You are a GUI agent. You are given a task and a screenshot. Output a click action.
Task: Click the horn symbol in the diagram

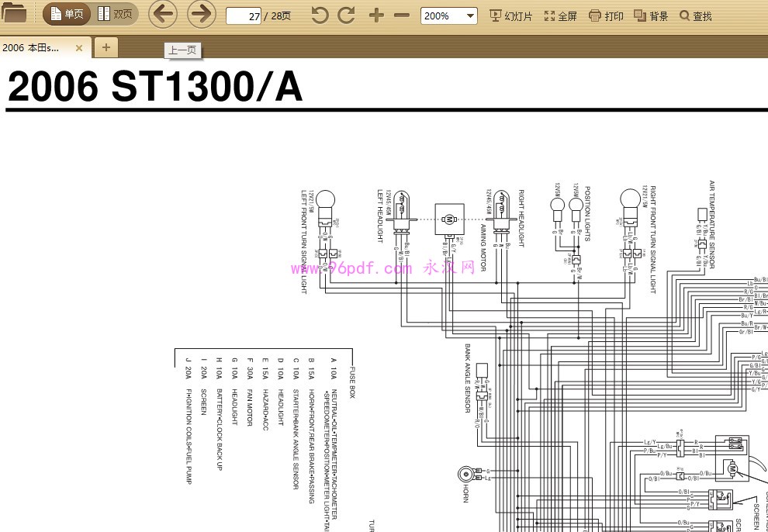[466, 474]
